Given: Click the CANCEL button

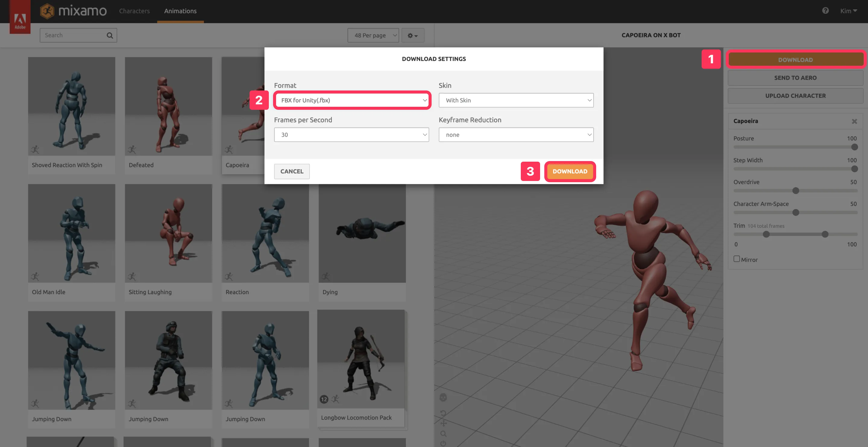Looking at the screenshot, I should (x=292, y=171).
